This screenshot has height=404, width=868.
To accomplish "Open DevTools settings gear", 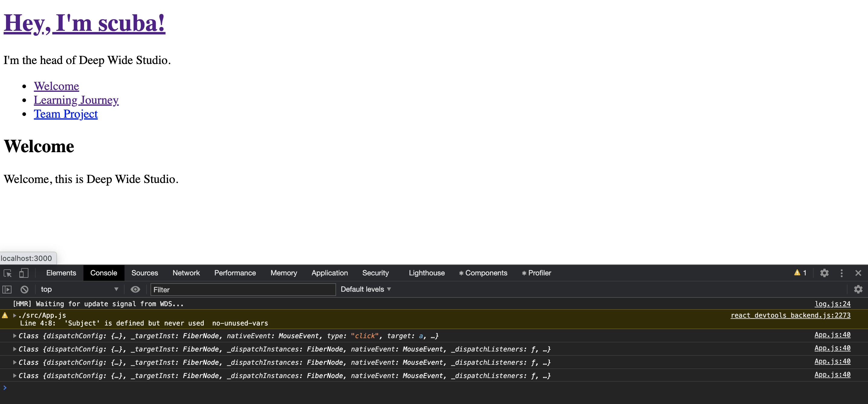I will click(x=824, y=273).
